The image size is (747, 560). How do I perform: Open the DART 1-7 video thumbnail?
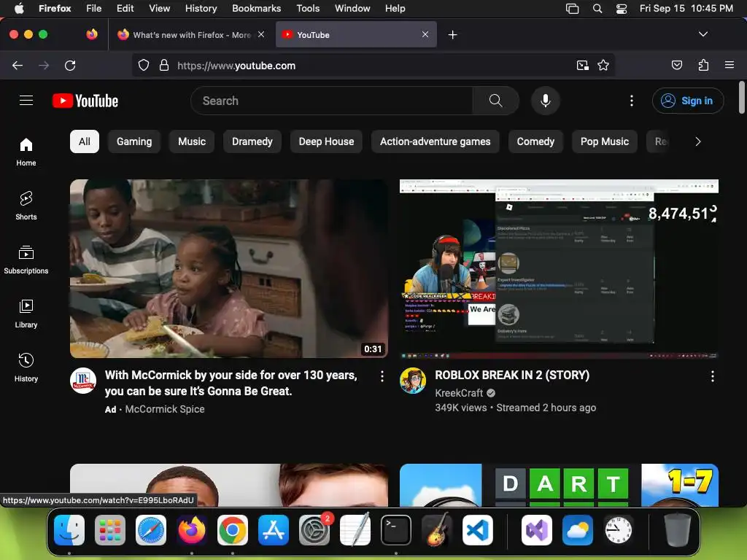coord(559,485)
